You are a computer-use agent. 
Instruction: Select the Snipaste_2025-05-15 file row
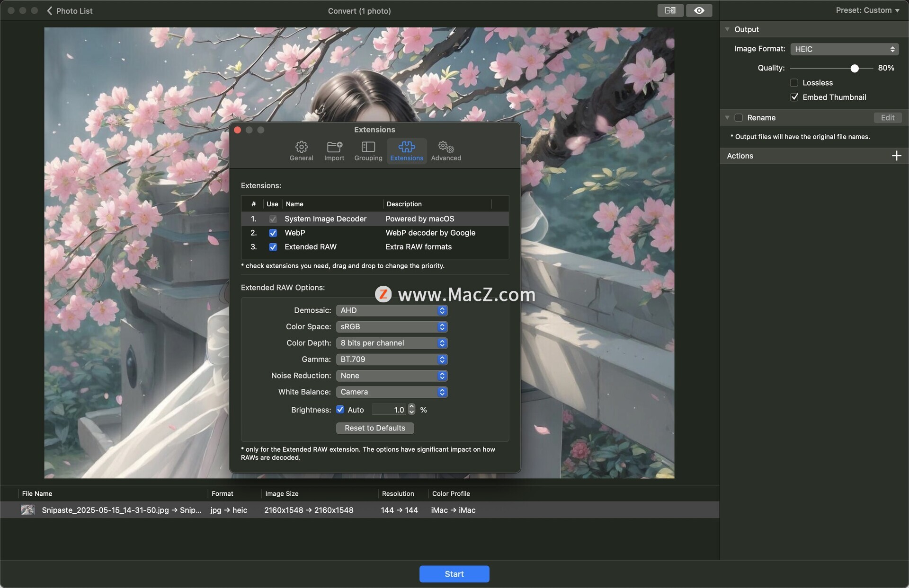coord(360,510)
